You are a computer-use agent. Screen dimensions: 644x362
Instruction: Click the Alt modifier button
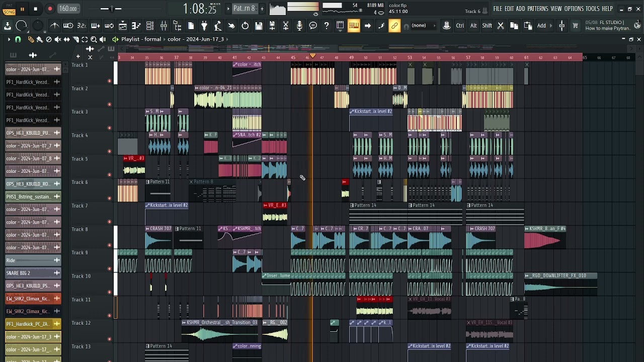(473, 26)
